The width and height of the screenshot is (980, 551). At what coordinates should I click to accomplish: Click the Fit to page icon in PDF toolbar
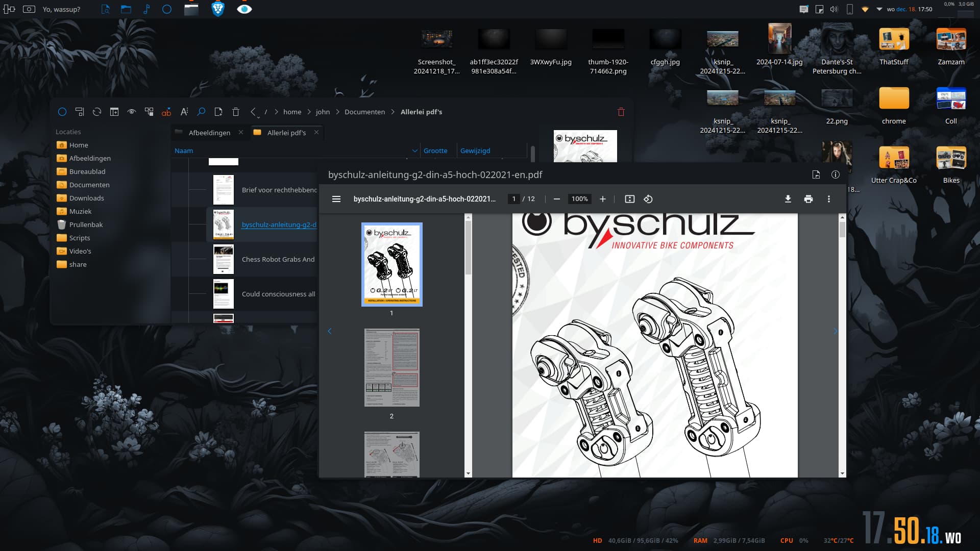[x=629, y=199]
